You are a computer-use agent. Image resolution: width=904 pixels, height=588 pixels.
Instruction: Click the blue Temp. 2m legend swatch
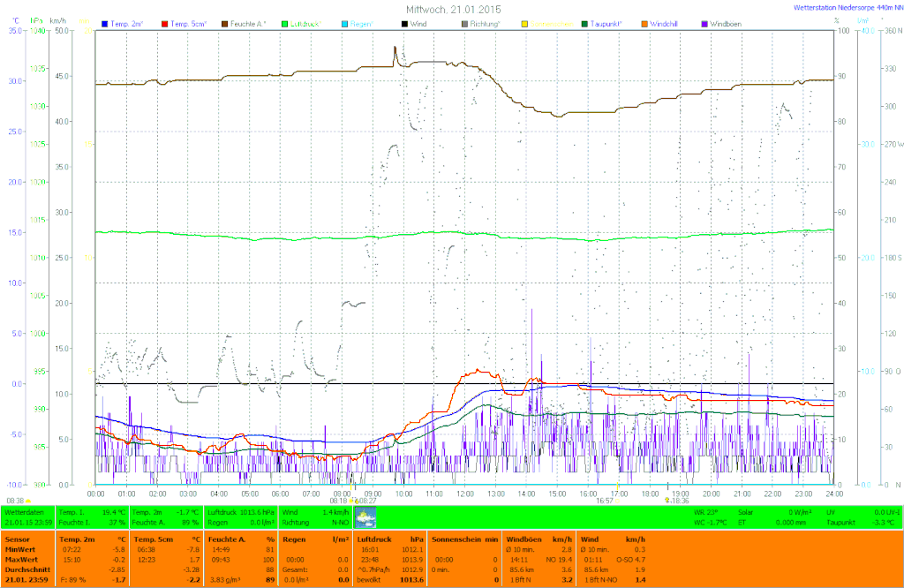pyautogui.click(x=105, y=23)
